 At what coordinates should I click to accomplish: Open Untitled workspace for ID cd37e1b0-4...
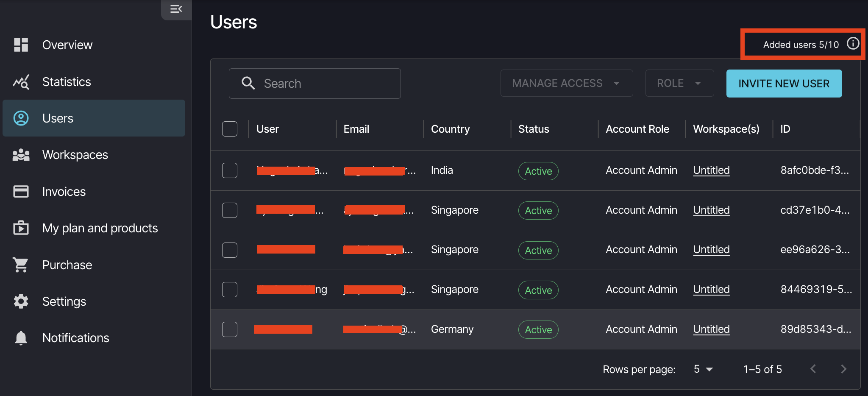click(x=711, y=210)
